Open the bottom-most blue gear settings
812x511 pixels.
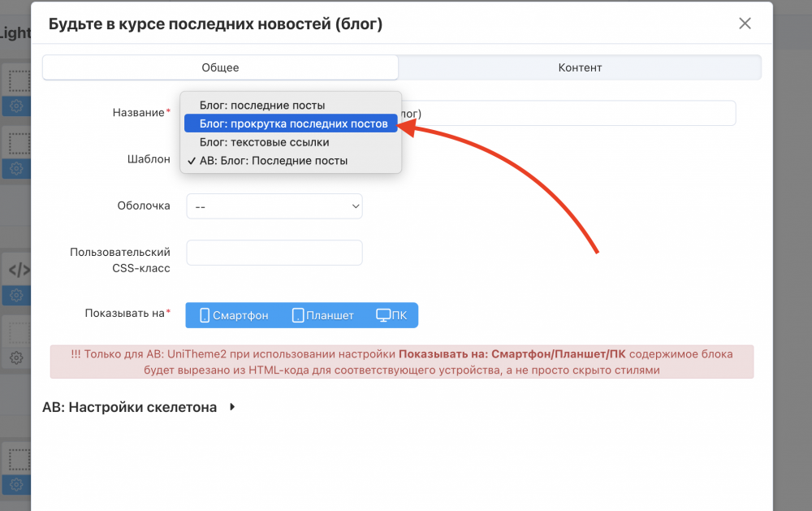point(15,484)
